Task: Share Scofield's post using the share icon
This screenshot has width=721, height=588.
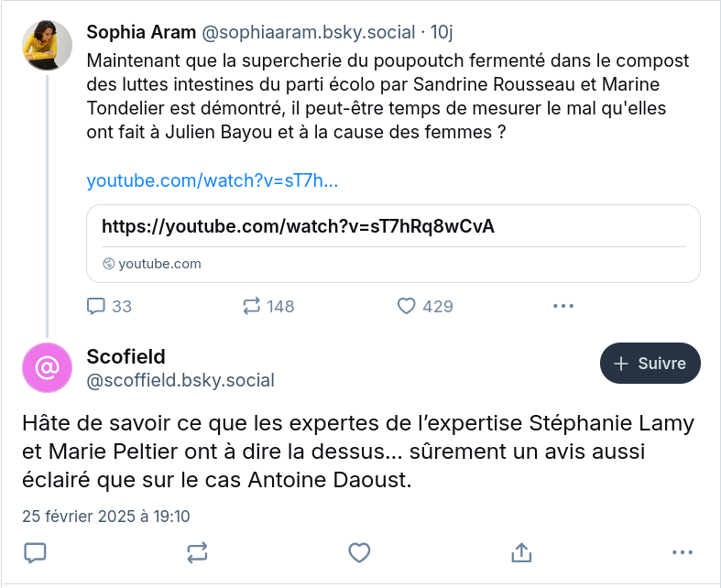Action: (x=521, y=552)
